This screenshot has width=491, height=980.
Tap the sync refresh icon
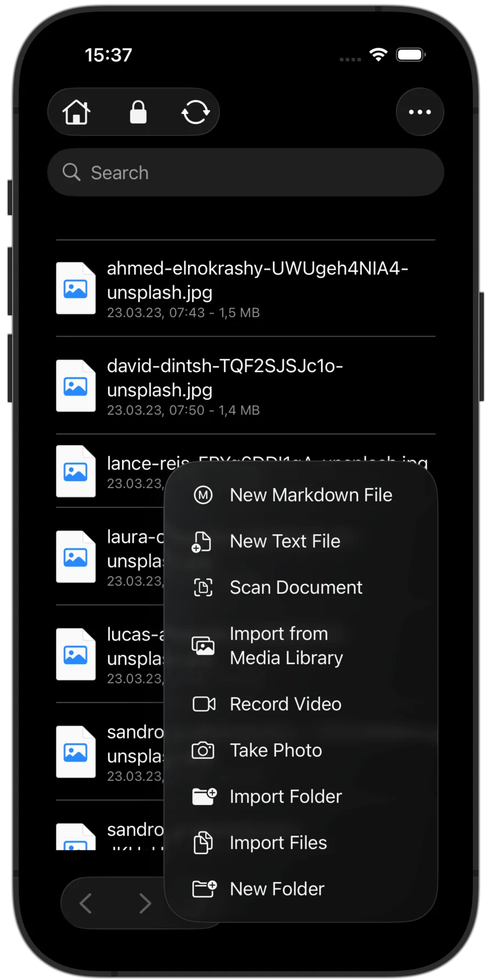(x=195, y=112)
